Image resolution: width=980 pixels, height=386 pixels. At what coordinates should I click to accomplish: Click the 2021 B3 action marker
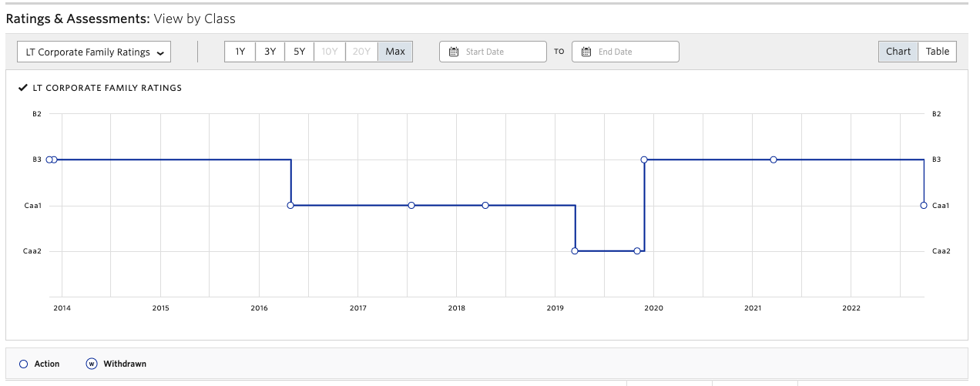pos(774,160)
